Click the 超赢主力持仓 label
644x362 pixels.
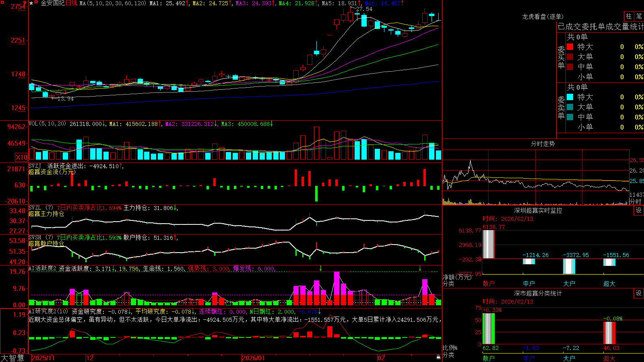pos(46,214)
